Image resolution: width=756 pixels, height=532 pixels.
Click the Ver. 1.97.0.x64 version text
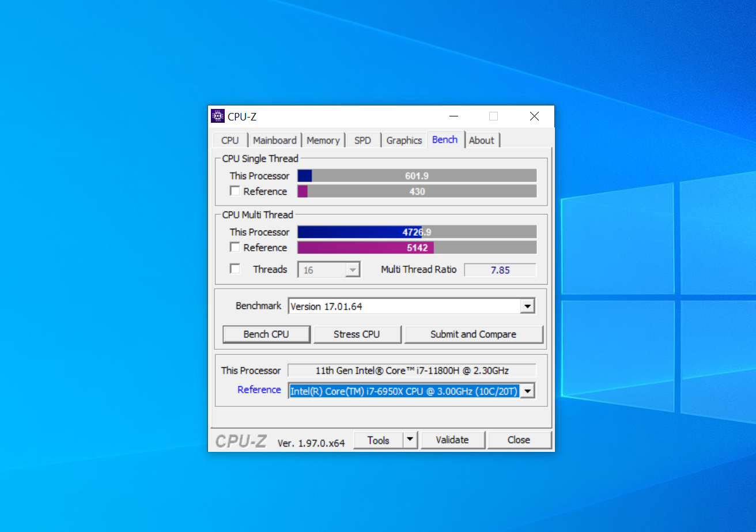pos(311,443)
